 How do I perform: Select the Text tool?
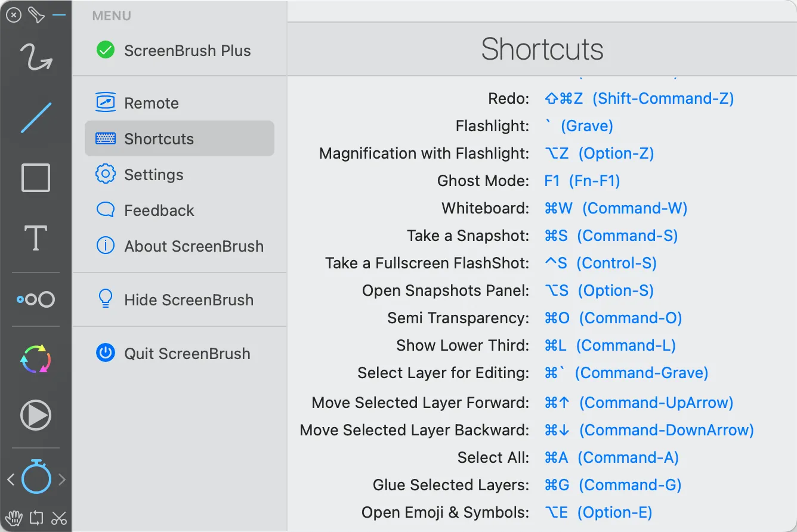(x=36, y=238)
